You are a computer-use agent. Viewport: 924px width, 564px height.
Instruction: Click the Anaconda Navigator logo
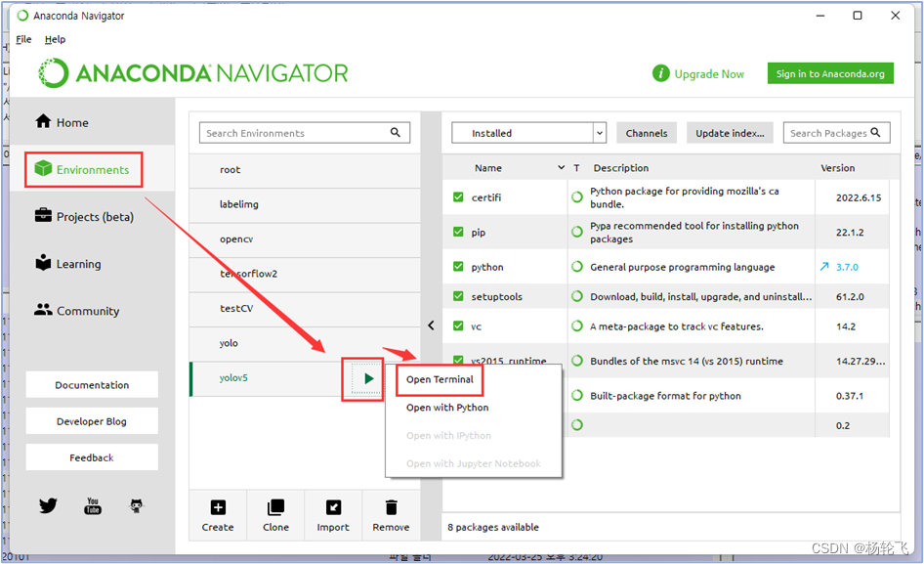click(192, 73)
